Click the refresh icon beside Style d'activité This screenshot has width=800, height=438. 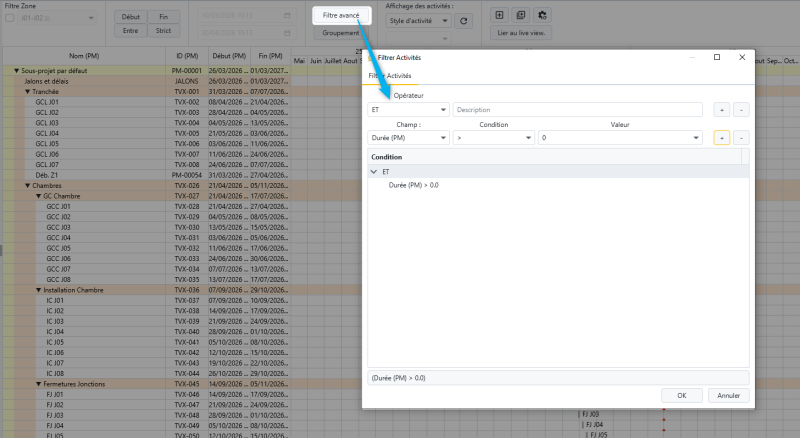tap(463, 21)
